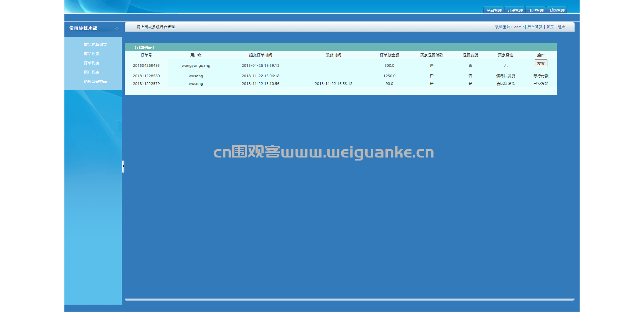Open the 系统管理 top menu
The height and width of the screenshot is (315, 644).
557,10
